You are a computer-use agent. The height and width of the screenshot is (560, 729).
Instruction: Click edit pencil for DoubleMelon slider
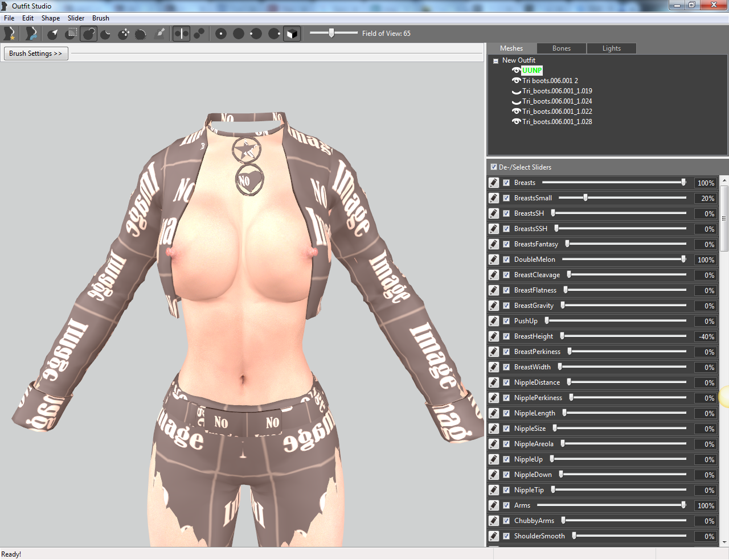click(494, 260)
